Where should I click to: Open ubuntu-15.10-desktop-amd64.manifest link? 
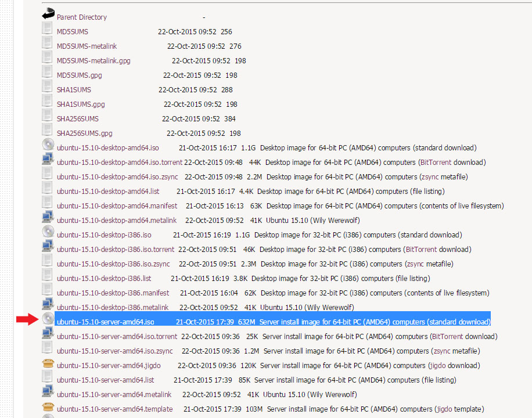click(117, 206)
